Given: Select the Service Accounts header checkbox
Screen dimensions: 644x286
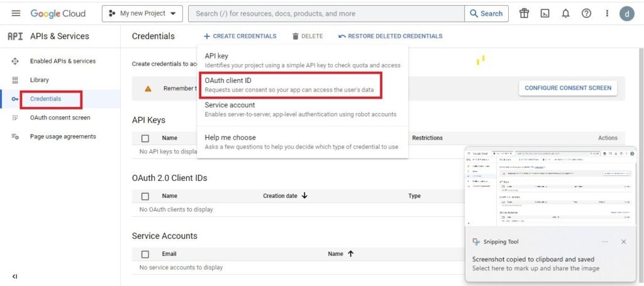Looking at the screenshot, I should [145, 255].
